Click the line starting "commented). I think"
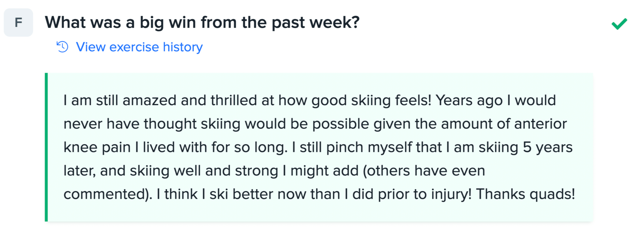The width and height of the screenshot is (644, 234). 319,194
